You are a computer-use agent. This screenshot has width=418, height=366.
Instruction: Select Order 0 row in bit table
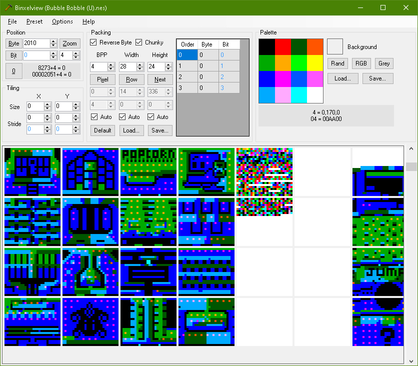point(208,55)
